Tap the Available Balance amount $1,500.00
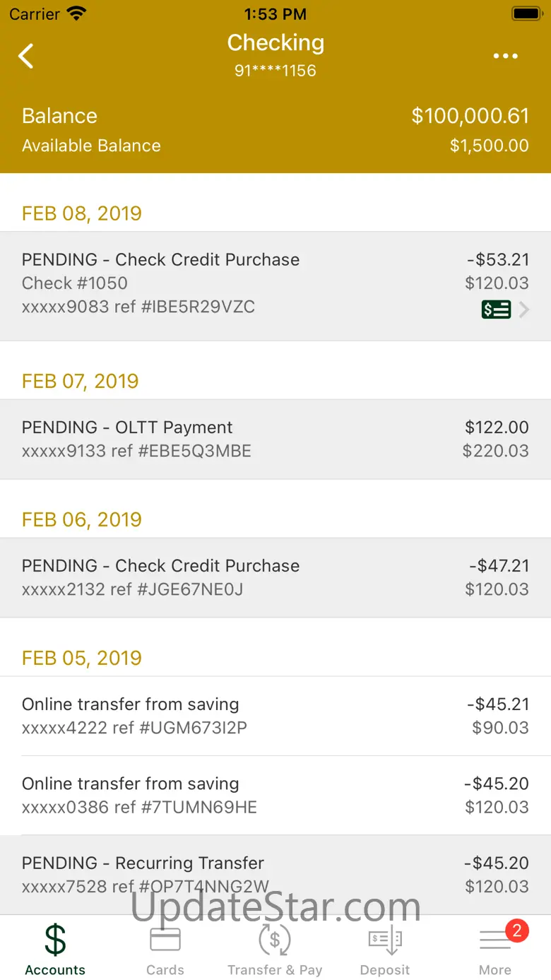Image resolution: width=551 pixels, height=980 pixels. point(489,146)
